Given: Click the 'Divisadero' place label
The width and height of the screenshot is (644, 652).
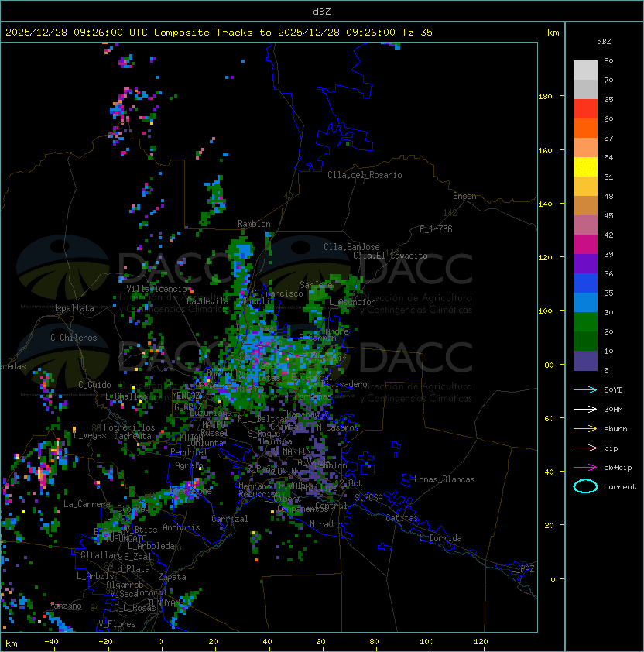Looking at the screenshot, I should click(x=344, y=384).
